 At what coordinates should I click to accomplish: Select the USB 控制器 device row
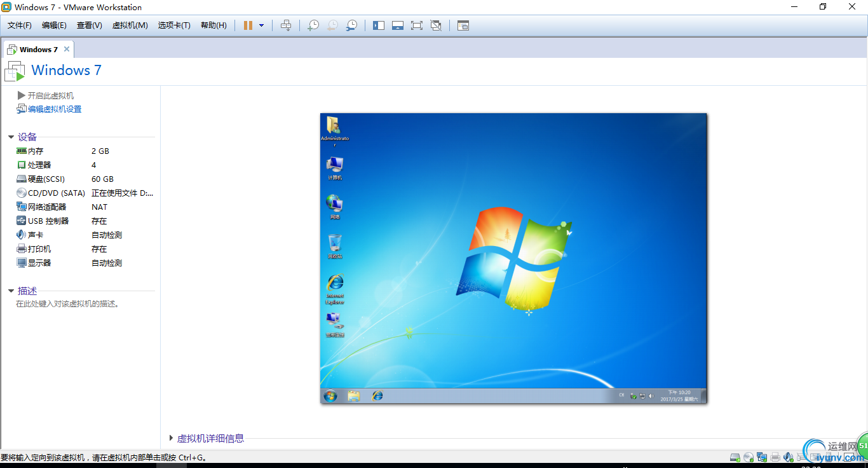85,221
